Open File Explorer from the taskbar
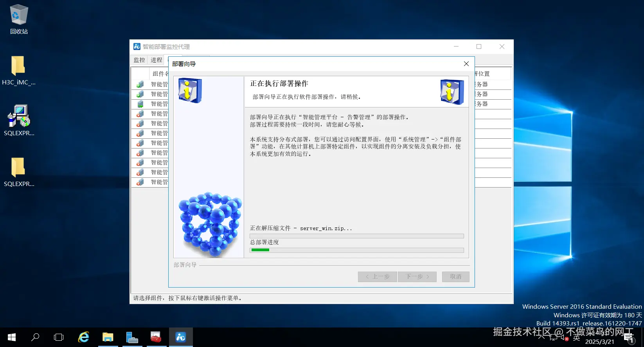Viewport: 644px width, 347px height. click(x=108, y=337)
